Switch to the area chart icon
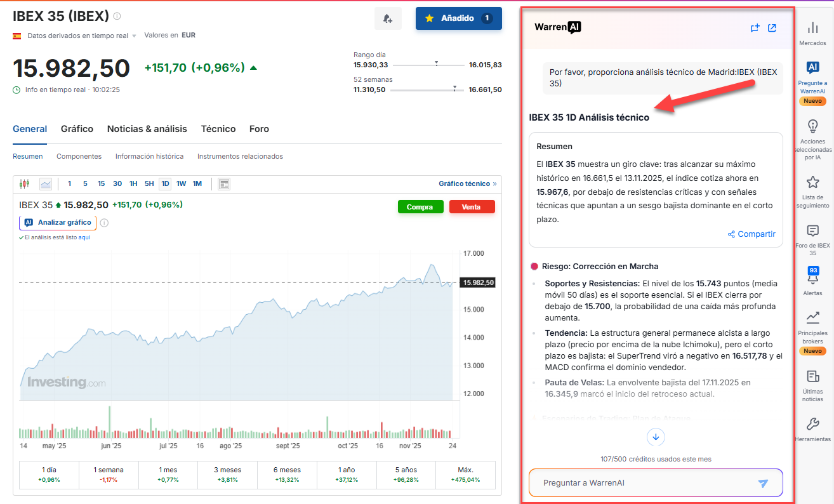Viewport: 834px width, 504px height. [x=46, y=184]
